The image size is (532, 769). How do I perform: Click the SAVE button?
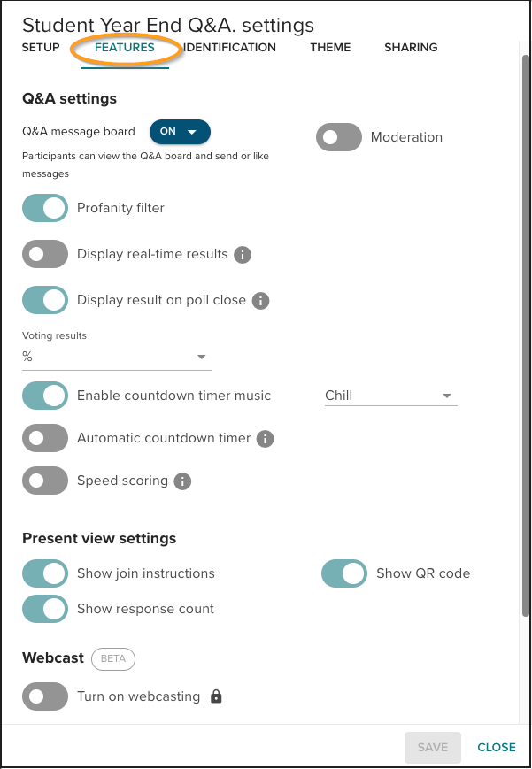[x=432, y=747]
